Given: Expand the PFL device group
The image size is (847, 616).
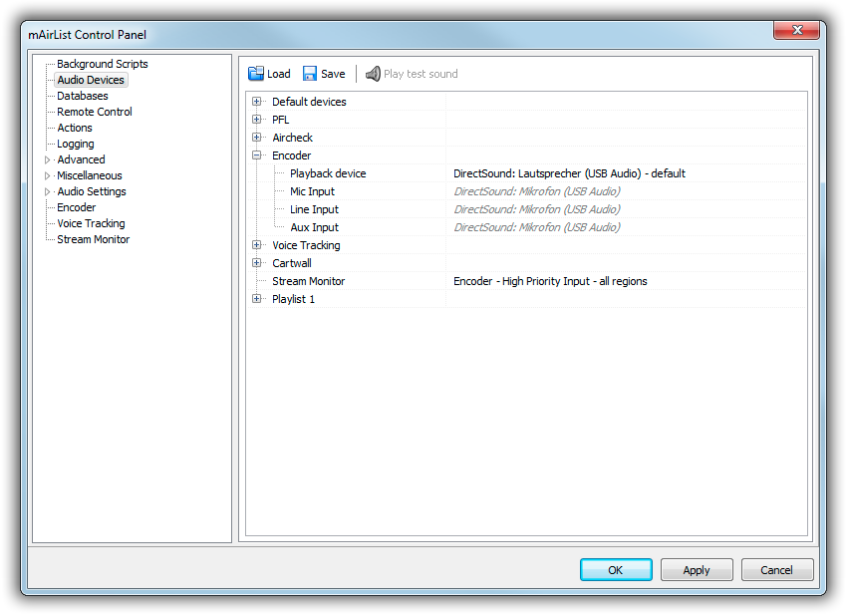Looking at the screenshot, I should pyautogui.click(x=257, y=120).
